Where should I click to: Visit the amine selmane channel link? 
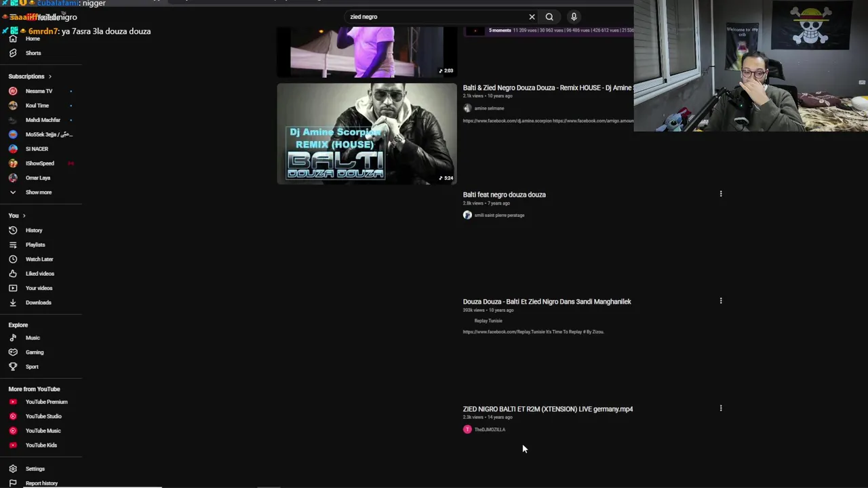click(x=489, y=108)
